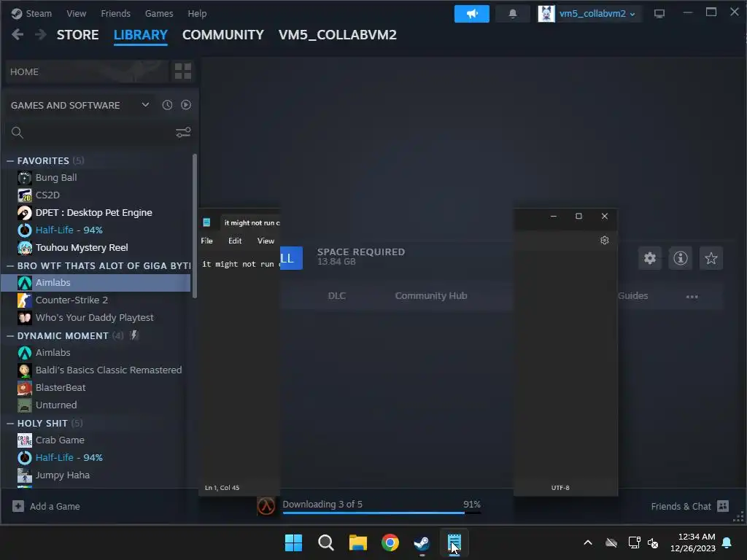Open clock and date in taskbar
Screen dimensions: 747x560
click(x=693, y=542)
